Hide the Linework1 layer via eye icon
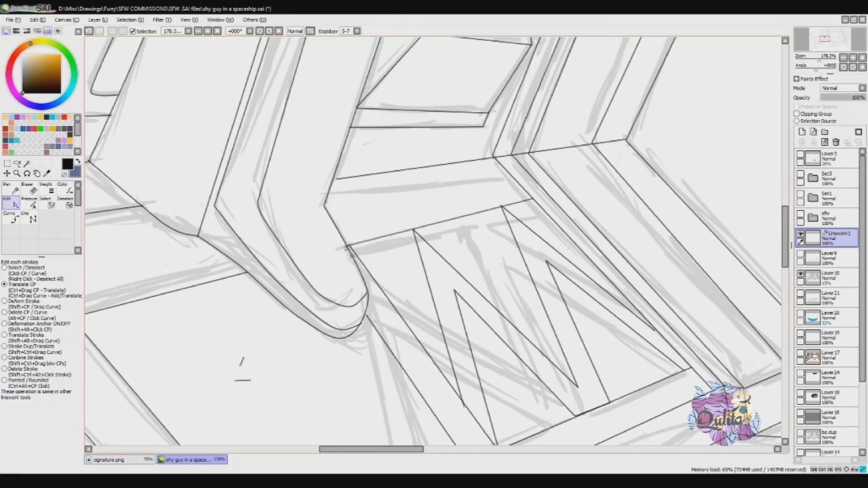Image resolution: width=868 pixels, height=488 pixels. pos(800,233)
